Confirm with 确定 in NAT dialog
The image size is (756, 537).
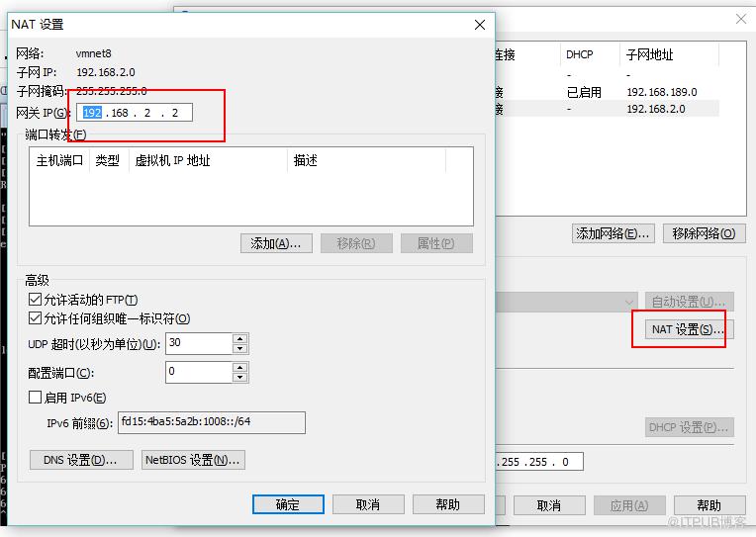(288, 504)
